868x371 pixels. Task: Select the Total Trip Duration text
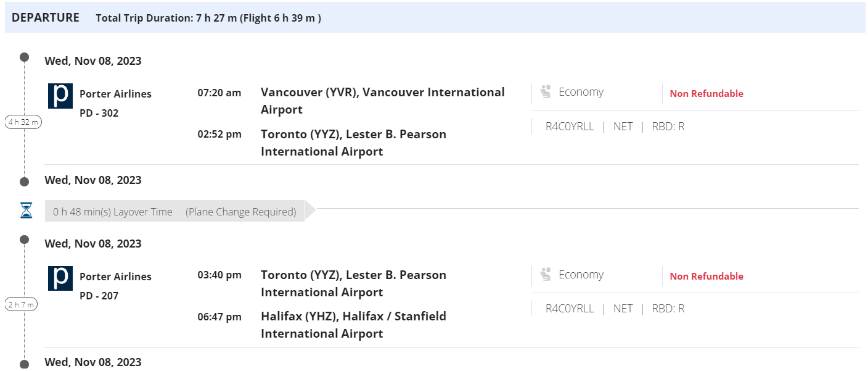[x=208, y=19]
